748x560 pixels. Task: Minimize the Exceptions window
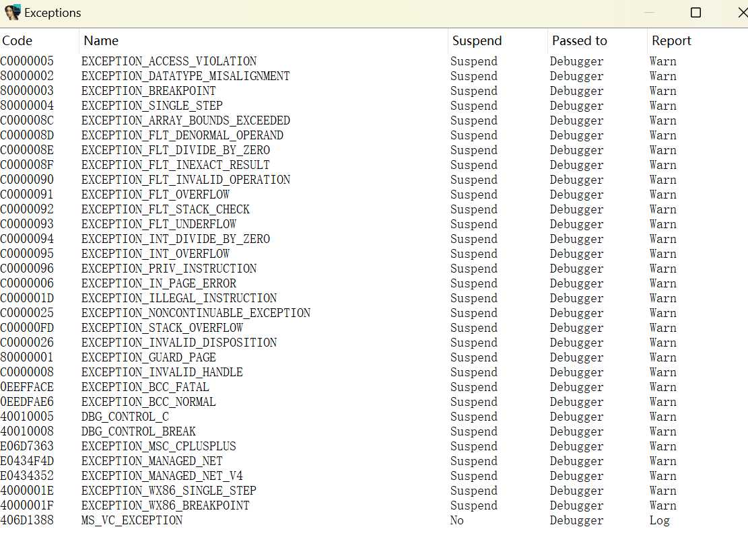[x=649, y=13]
